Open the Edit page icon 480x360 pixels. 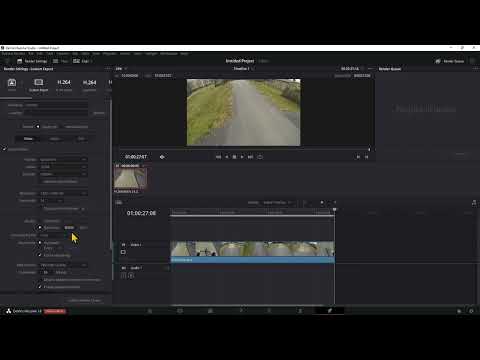pos(210,311)
